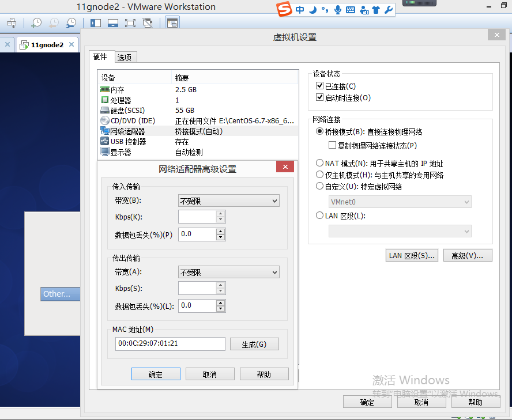Image resolution: width=512 pixels, height=420 pixels.
Task: Close the 11gnode2 VM tab
Action: tap(71, 44)
